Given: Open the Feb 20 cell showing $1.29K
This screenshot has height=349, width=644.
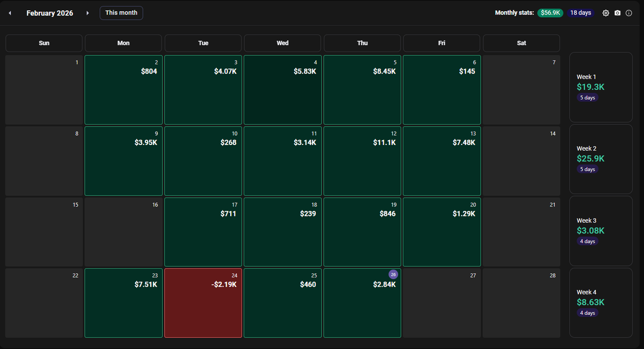Looking at the screenshot, I should (x=442, y=232).
